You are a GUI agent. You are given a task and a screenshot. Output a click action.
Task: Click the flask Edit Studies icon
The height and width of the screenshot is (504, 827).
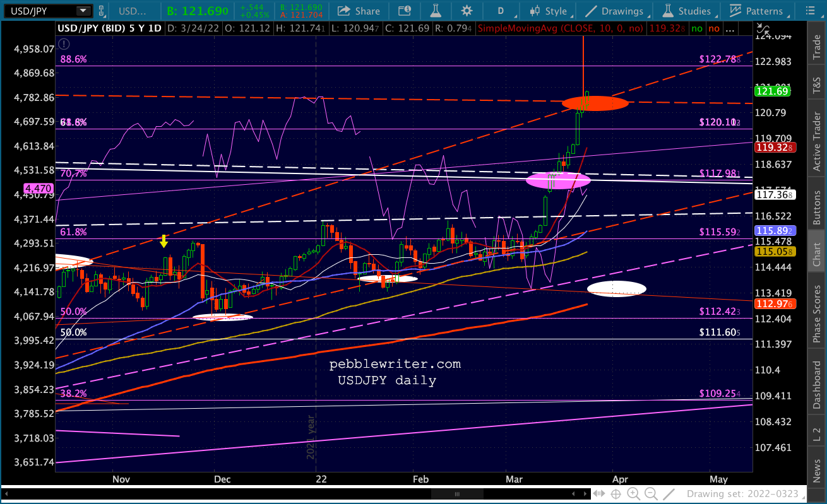pyautogui.click(x=434, y=11)
